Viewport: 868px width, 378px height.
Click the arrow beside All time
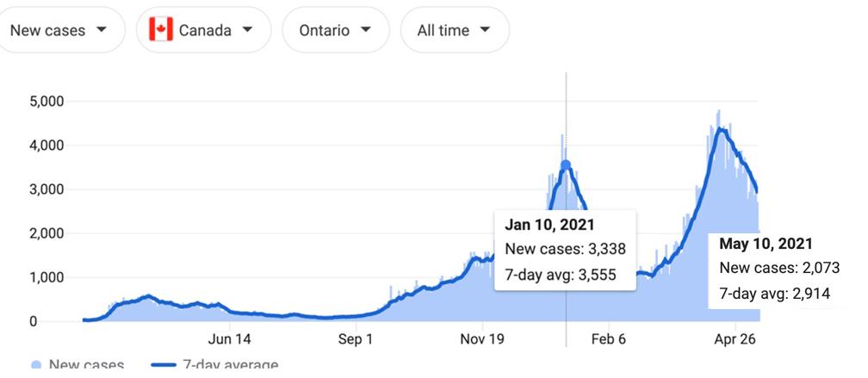coord(484,30)
